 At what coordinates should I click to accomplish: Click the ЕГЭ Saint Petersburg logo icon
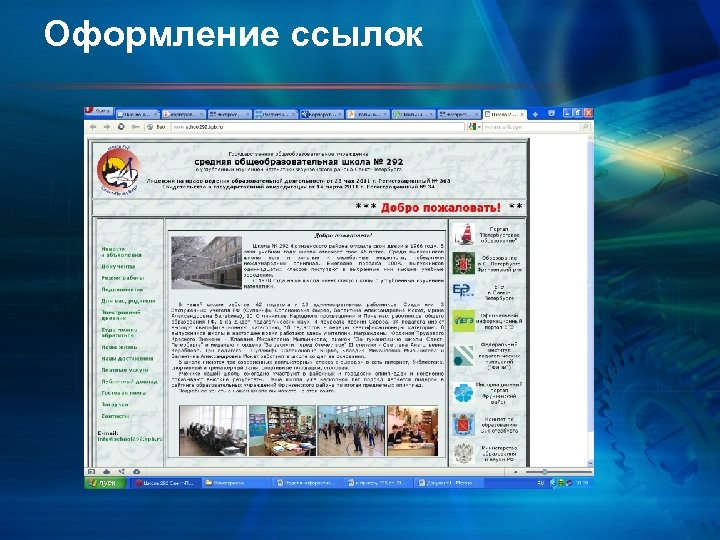coord(463,292)
